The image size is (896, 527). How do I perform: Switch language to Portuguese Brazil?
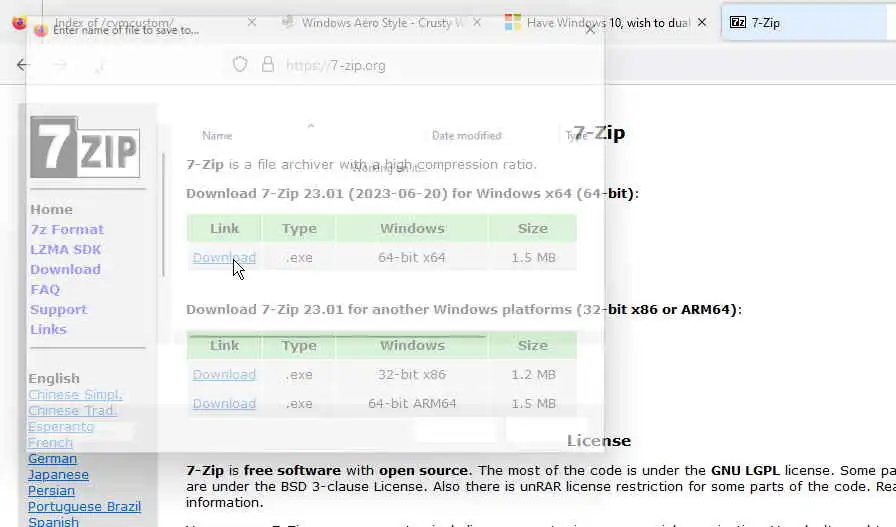point(85,507)
